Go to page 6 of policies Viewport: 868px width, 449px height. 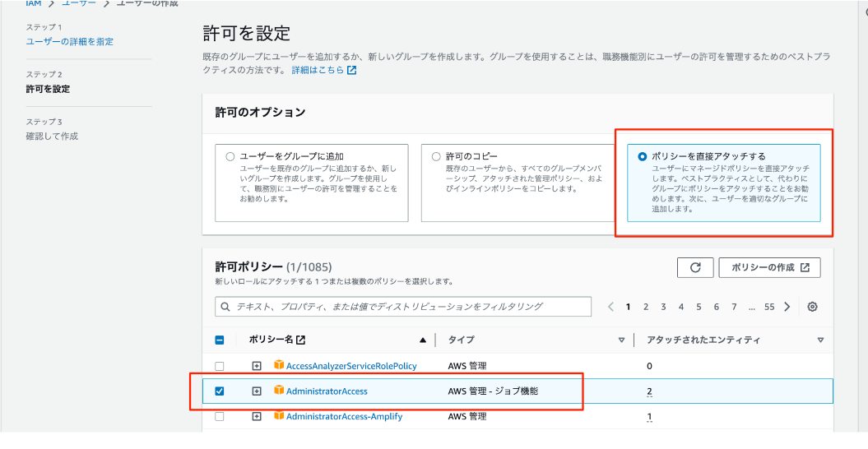(717, 307)
